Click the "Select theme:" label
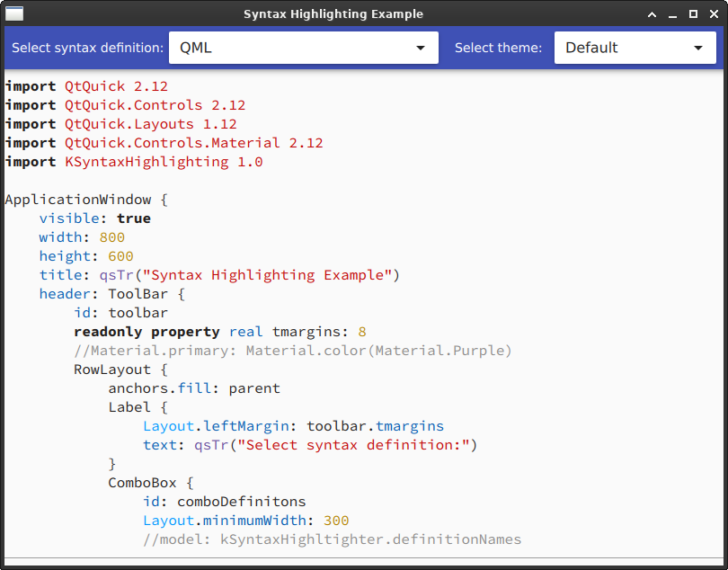Screen dimensions: 728x570 (497, 47)
